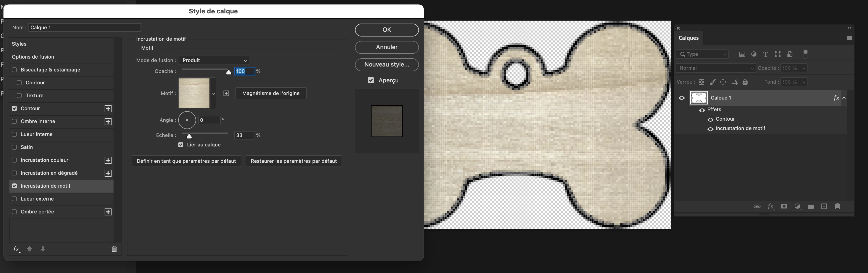The image size is (868, 273).
Task: Toggle Lier au calque checkbox
Action: tap(181, 145)
